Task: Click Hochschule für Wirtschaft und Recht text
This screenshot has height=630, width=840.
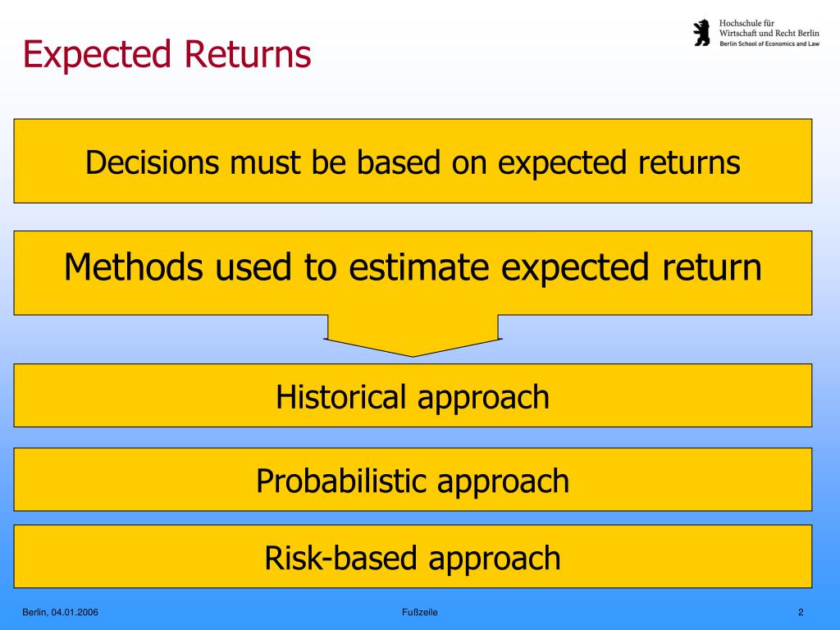Action: click(x=769, y=28)
